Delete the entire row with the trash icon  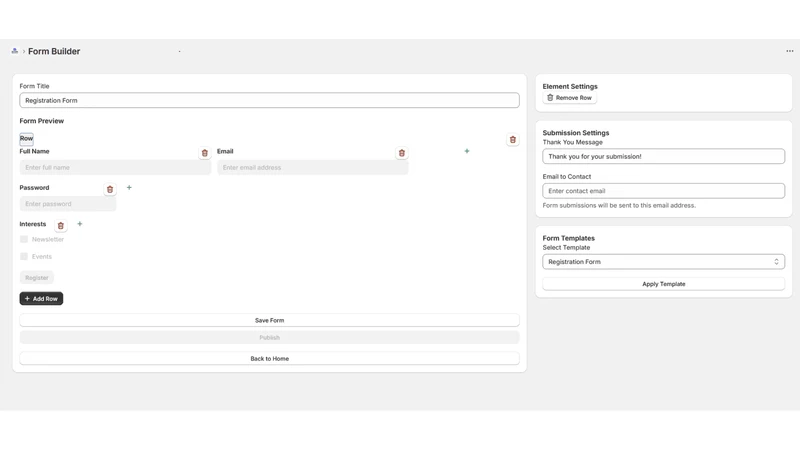point(513,140)
